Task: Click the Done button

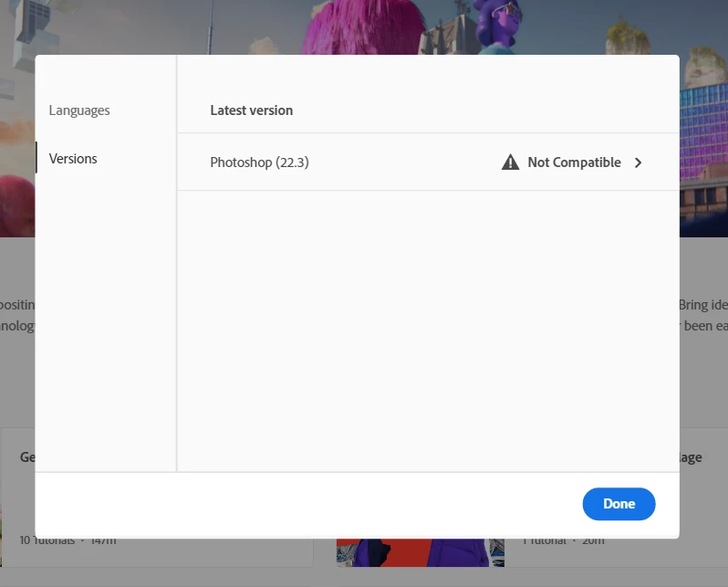Action: pyautogui.click(x=619, y=504)
